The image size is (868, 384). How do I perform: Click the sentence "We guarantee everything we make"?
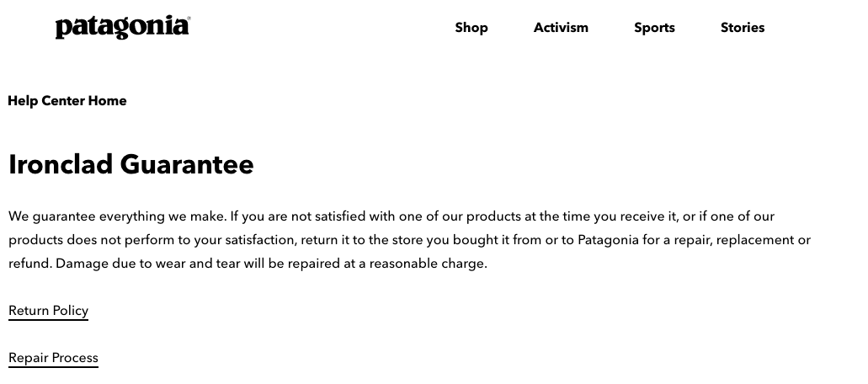[x=117, y=216]
